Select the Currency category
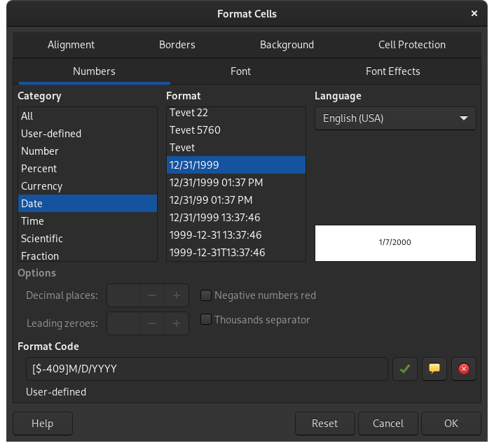This screenshot has height=448, width=494. tap(88, 186)
